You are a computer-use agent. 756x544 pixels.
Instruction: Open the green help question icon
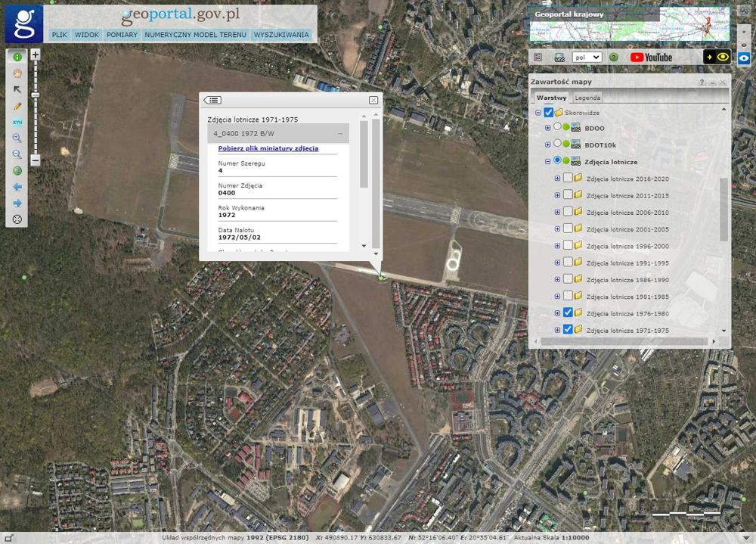tap(614, 58)
